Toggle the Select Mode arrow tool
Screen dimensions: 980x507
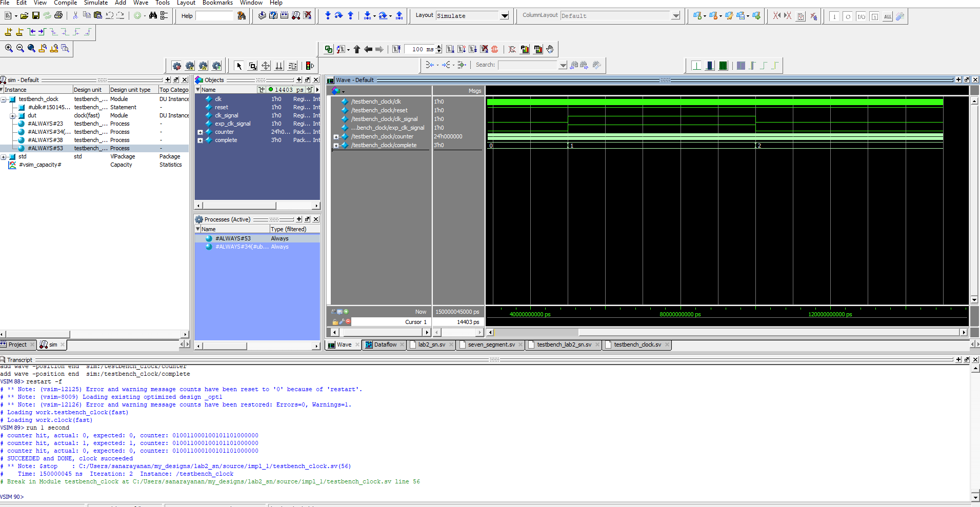pos(239,66)
